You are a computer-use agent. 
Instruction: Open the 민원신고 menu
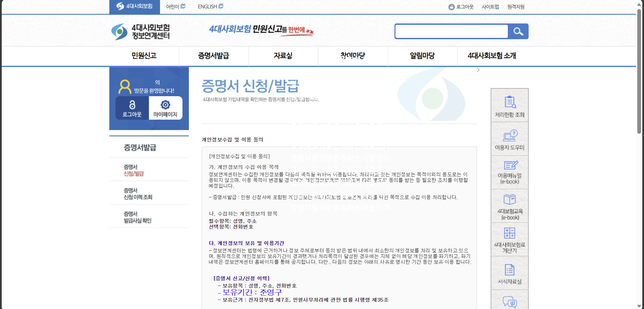click(144, 56)
